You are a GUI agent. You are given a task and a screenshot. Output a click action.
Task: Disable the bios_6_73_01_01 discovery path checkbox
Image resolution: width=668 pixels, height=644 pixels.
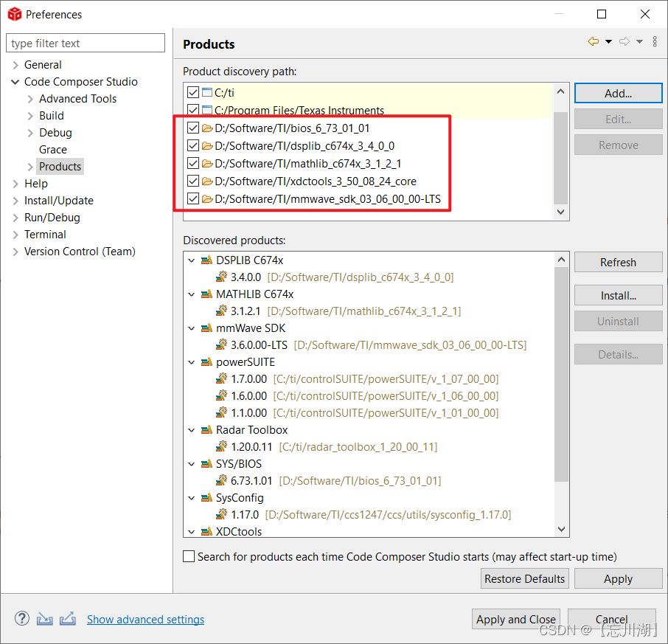coord(192,128)
